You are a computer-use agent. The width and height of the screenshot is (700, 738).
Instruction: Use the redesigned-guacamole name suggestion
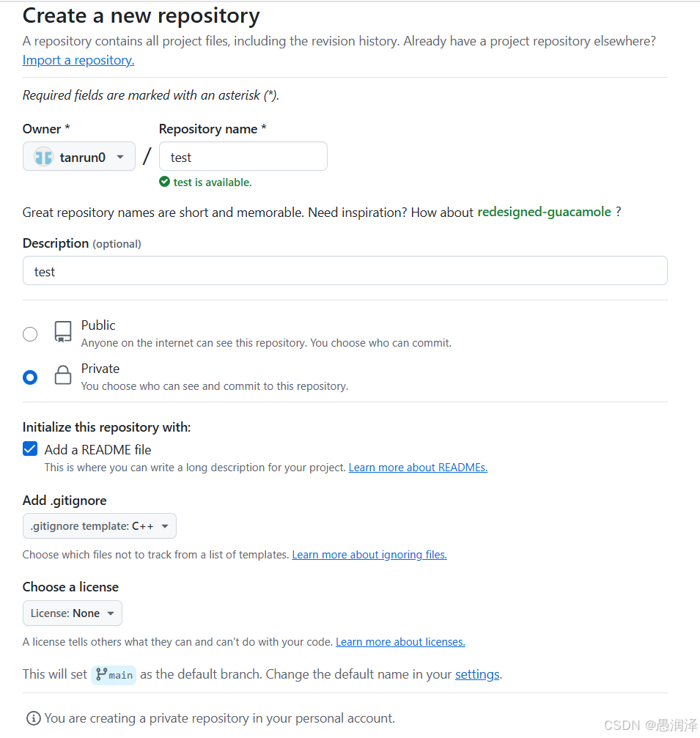pyautogui.click(x=544, y=212)
